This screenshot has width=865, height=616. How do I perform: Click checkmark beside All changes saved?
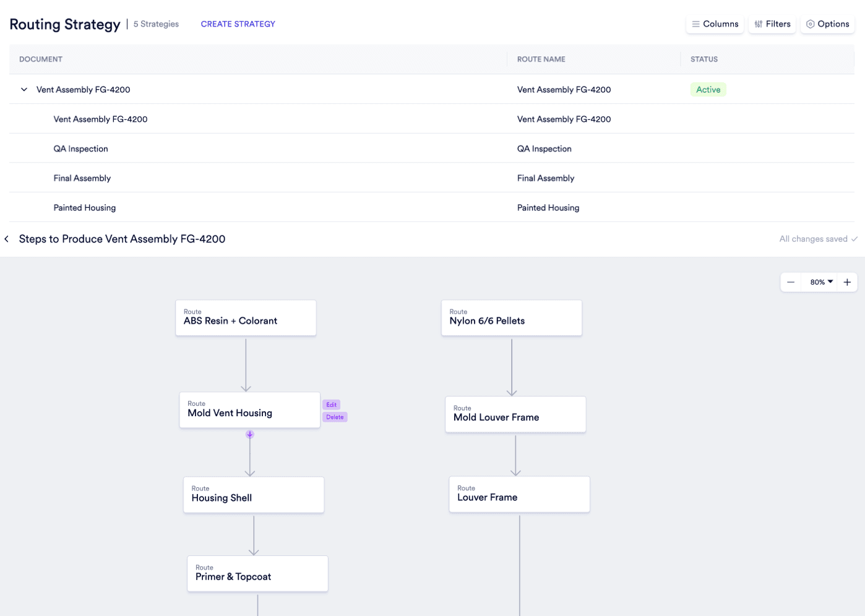click(x=855, y=239)
